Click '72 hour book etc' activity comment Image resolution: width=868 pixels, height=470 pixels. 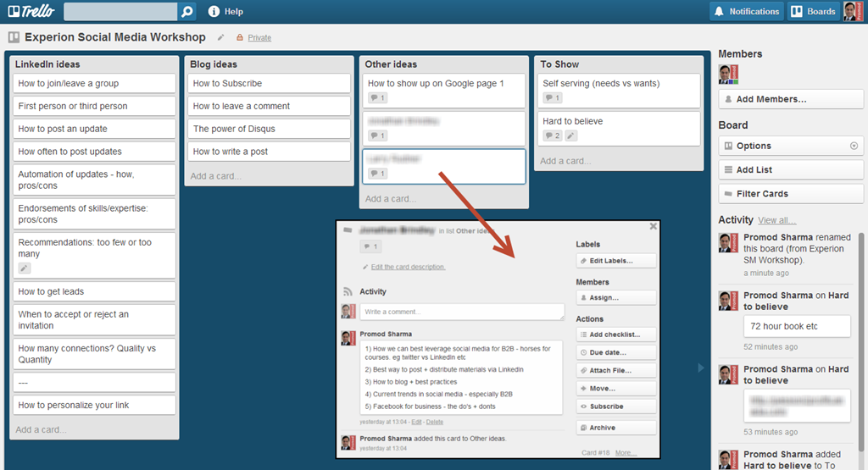797,326
